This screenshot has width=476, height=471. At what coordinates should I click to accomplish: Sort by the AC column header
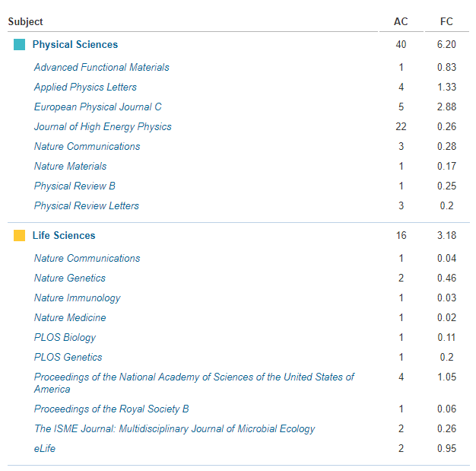tap(401, 21)
